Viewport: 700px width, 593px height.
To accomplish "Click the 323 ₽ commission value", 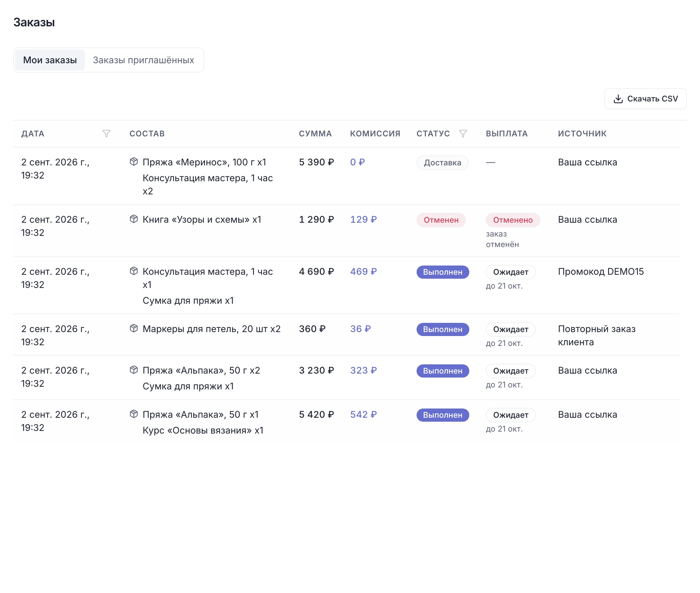I will pos(364,371).
